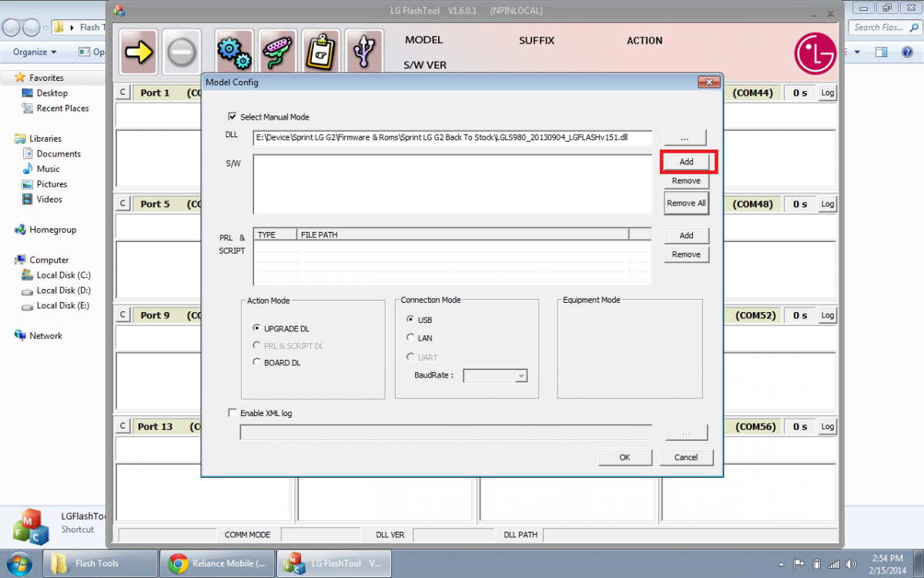The image size is (924, 578).
Task: Open the blue gears model config icon
Action: coord(234,52)
